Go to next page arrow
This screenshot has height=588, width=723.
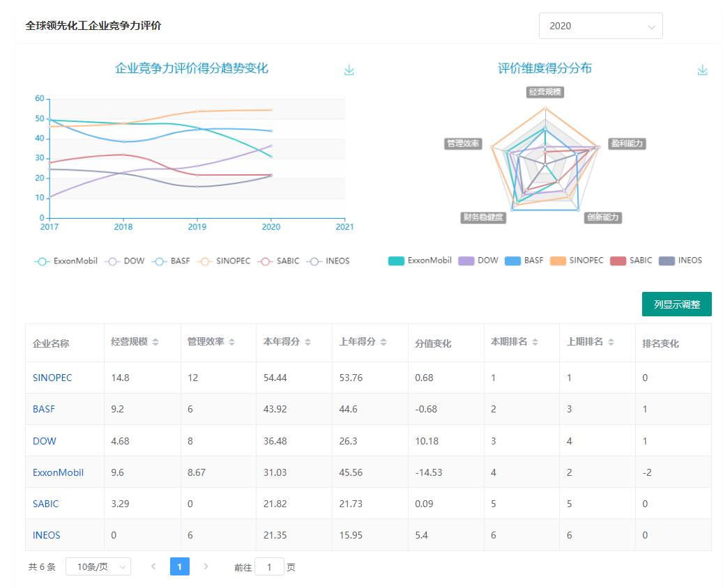[206, 566]
